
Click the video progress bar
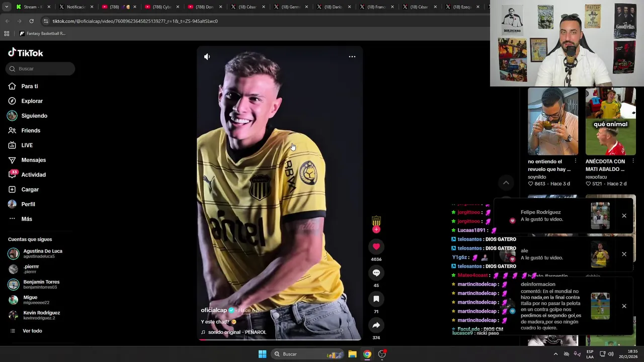tap(279, 339)
